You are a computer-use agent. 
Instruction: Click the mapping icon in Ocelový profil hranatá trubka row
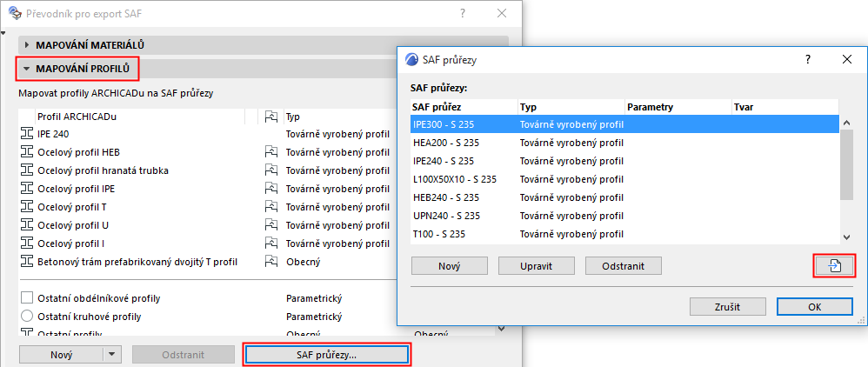[270, 170]
